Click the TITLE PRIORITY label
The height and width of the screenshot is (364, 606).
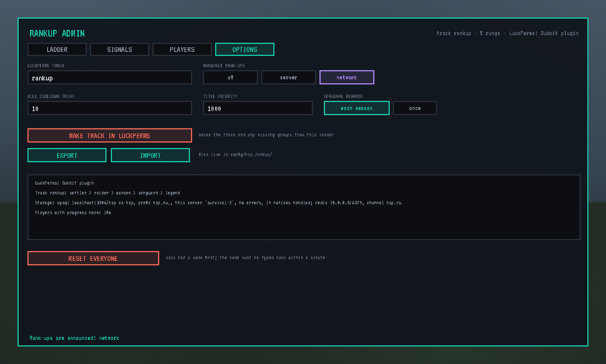[220, 96]
